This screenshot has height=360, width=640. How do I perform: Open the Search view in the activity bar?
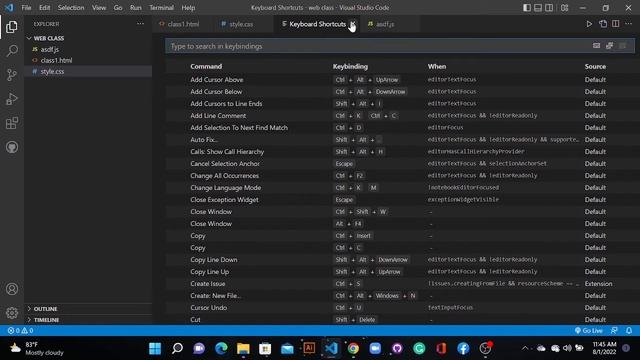click(12, 51)
